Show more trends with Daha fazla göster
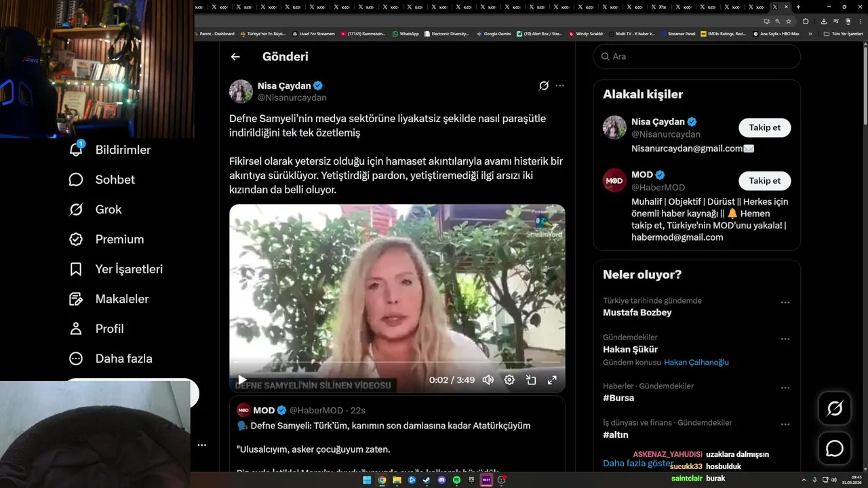868x488 pixels. click(638, 464)
